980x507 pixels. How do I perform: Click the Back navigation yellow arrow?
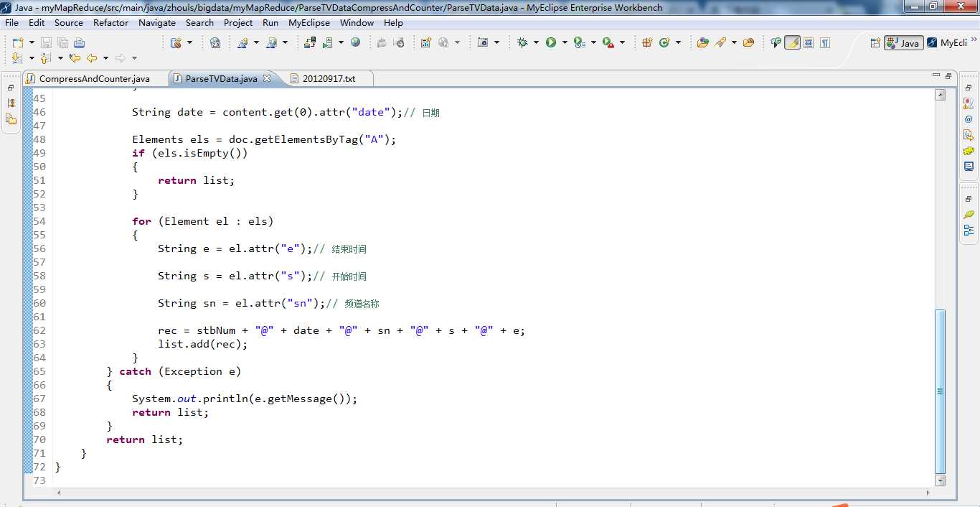(x=92, y=58)
